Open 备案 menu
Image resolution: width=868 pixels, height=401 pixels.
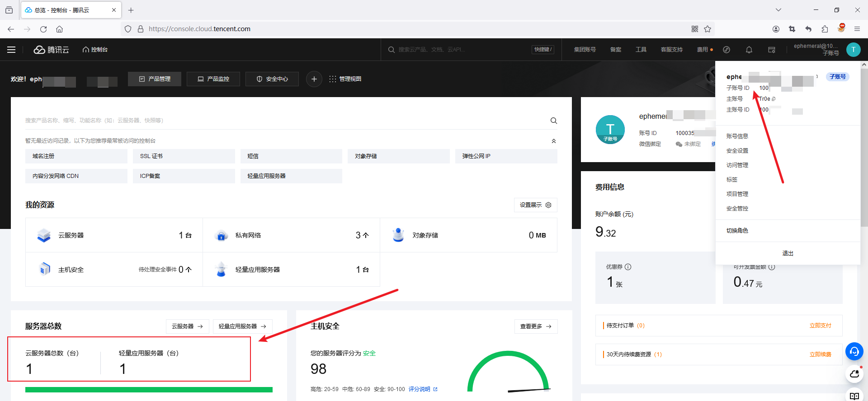coord(615,50)
